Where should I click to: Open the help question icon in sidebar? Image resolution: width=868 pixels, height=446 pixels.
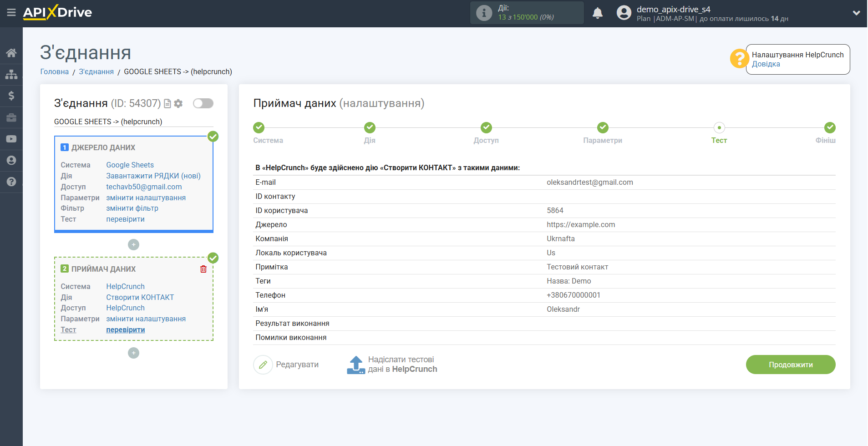coord(11,182)
